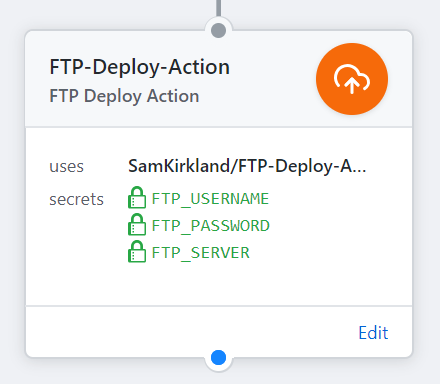This screenshot has width=440, height=384.
Task: Click the lock icon beside FTP_USERNAME
Action: click(137, 197)
